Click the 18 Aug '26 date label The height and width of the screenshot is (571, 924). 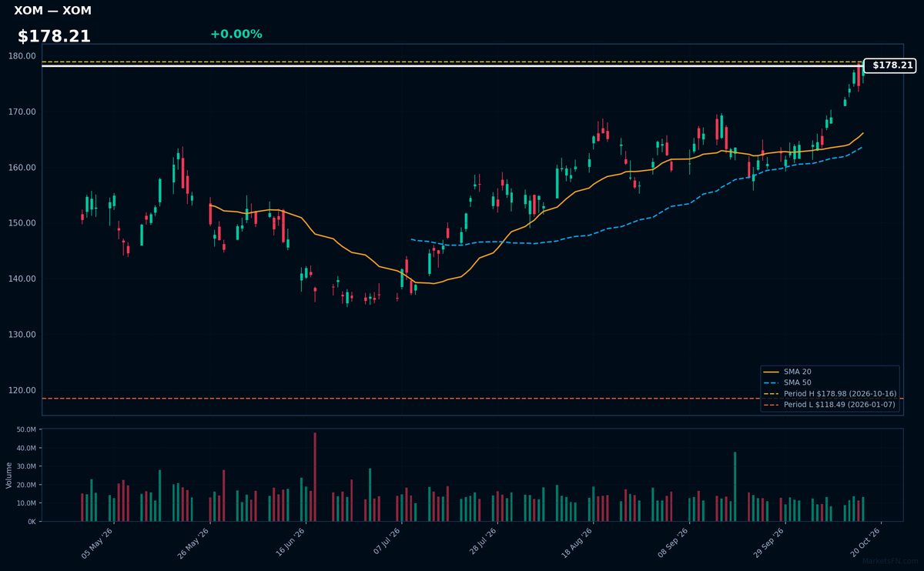click(x=577, y=543)
